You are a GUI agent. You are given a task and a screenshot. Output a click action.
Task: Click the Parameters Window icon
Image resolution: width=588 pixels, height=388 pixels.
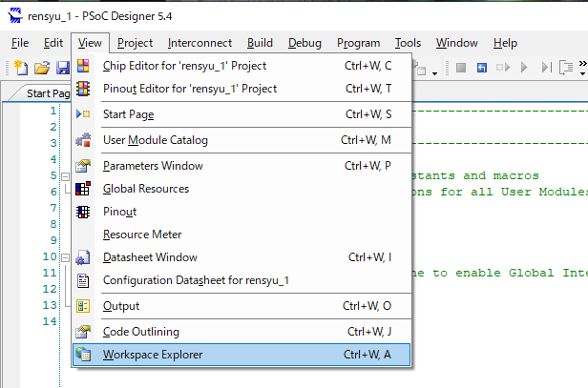coord(83,166)
